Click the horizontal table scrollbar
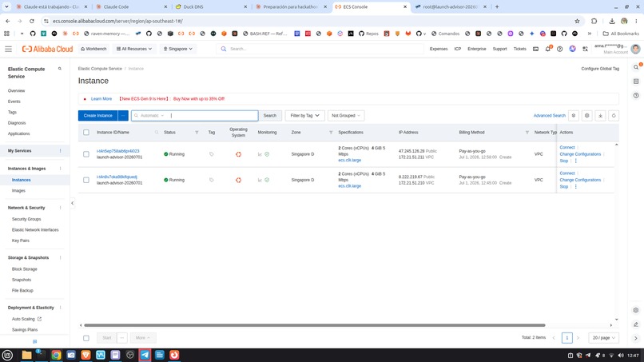Image resolution: width=644 pixels, height=362 pixels. click(315, 325)
